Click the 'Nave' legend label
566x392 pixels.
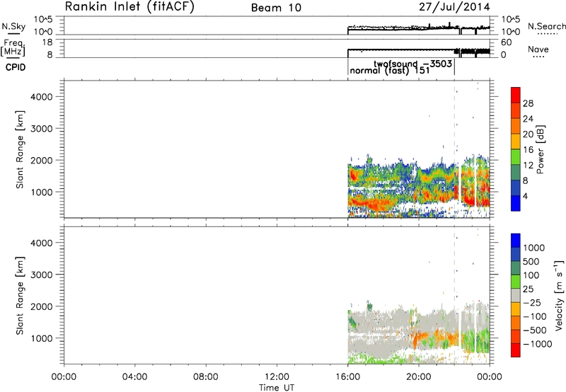(x=538, y=49)
